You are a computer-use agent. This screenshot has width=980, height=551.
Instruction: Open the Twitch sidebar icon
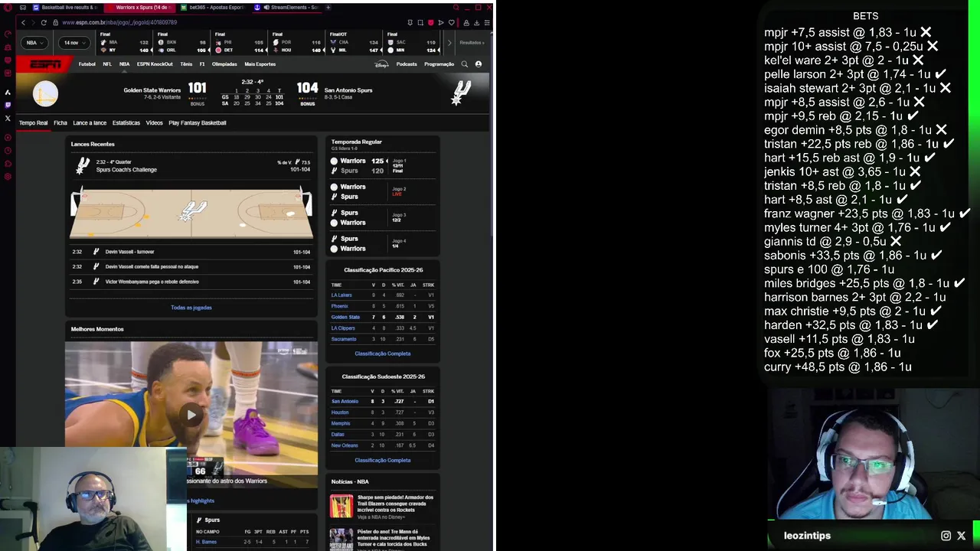(x=8, y=105)
